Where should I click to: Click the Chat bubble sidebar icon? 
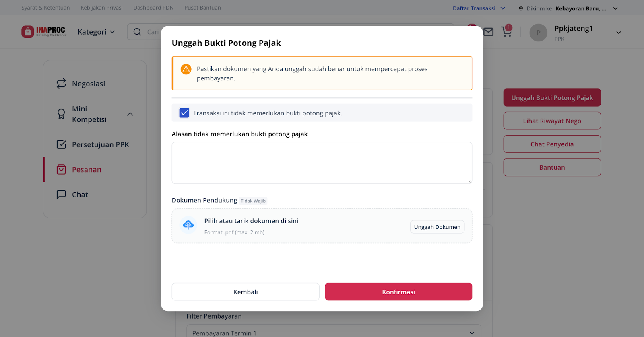(x=61, y=195)
